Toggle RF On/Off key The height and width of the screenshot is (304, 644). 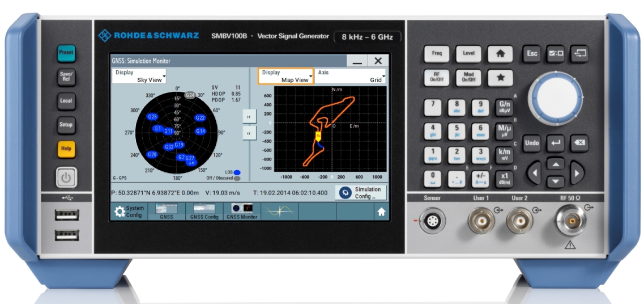coord(437,78)
